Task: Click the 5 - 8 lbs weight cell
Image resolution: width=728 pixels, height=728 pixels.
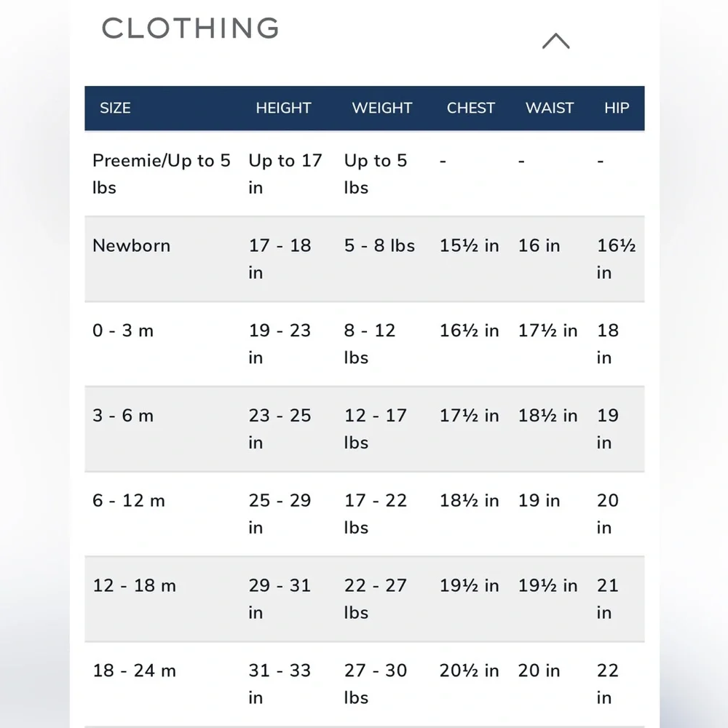Action: (x=379, y=245)
